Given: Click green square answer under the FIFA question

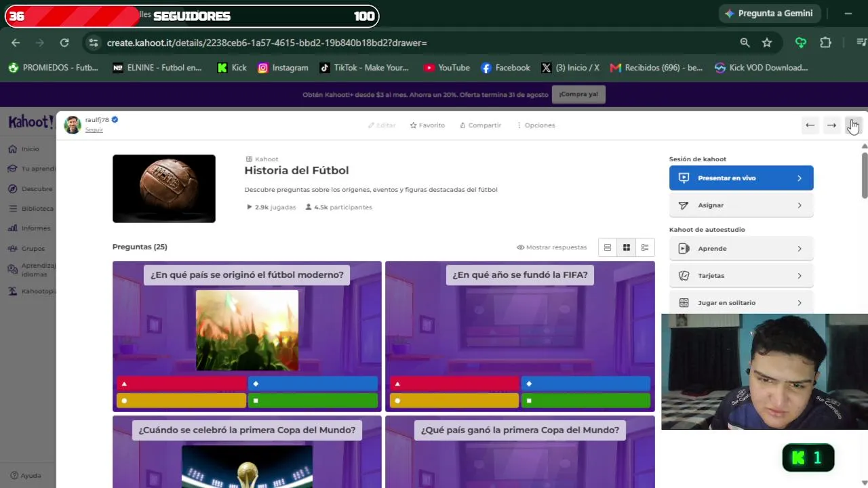Looking at the screenshot, I should coord(586,401).
